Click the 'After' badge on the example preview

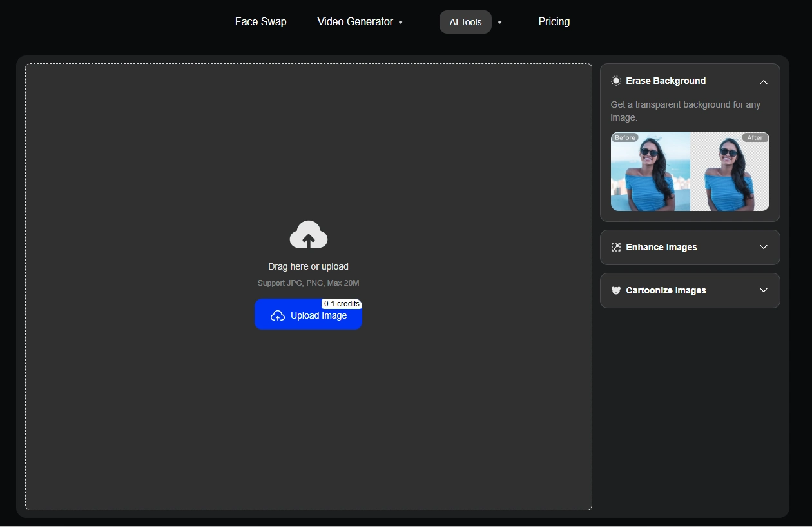pos(755,137)
